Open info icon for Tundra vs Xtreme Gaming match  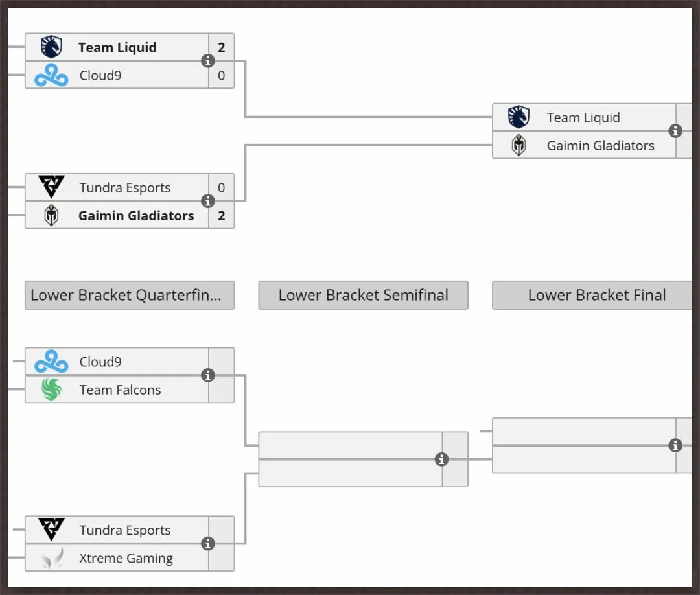point(207,544)
